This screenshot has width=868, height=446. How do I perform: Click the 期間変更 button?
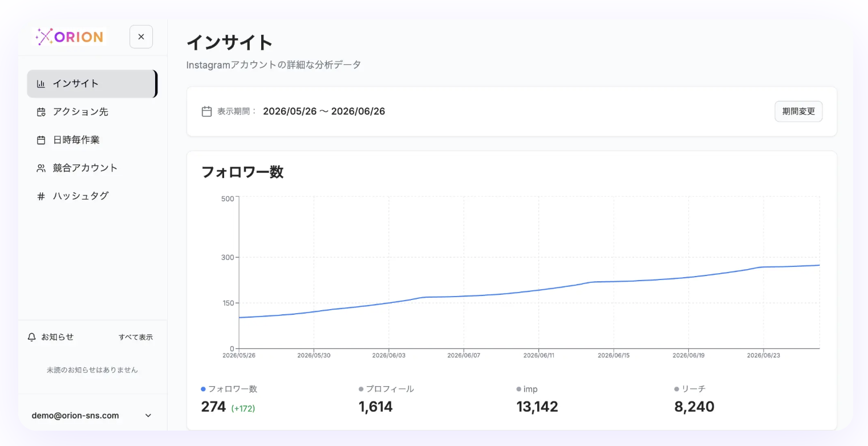pos(798,111)
